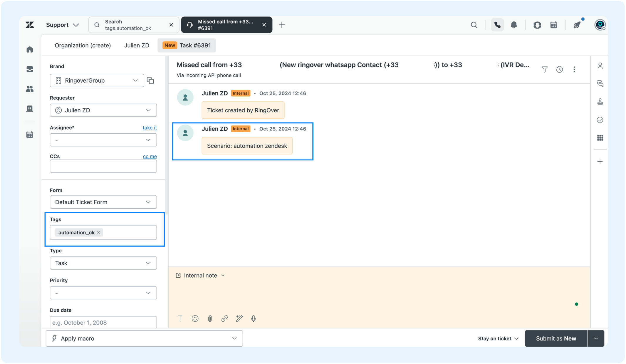626x364 pixels.
Task: Open the checkmark circle panel icon
Action: [600, 120]
